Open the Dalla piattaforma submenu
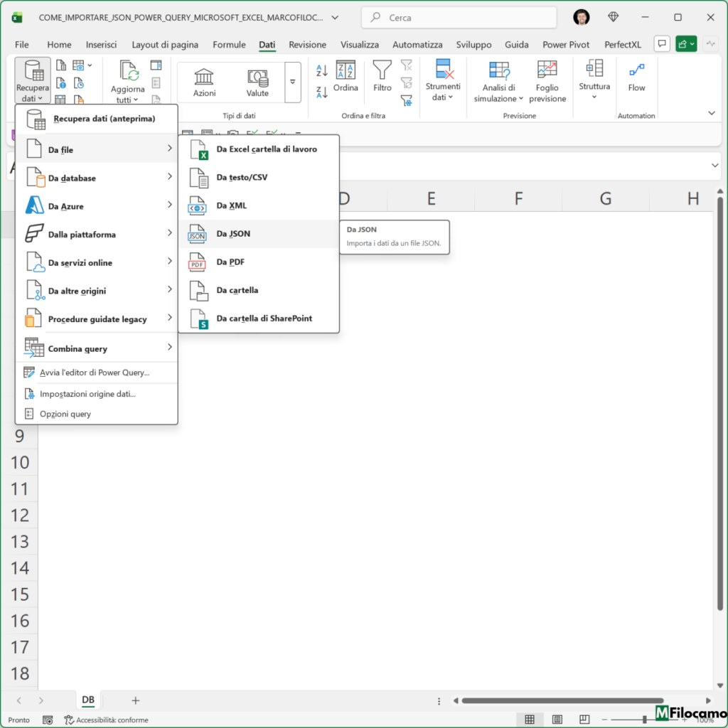The height and width of the screenshot is (728, 728). (97, 234)
